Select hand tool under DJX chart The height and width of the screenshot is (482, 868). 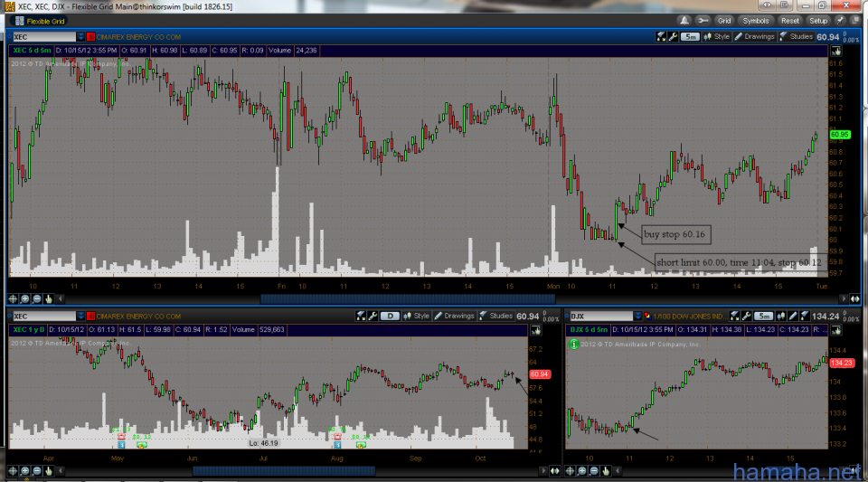[606, 471]
